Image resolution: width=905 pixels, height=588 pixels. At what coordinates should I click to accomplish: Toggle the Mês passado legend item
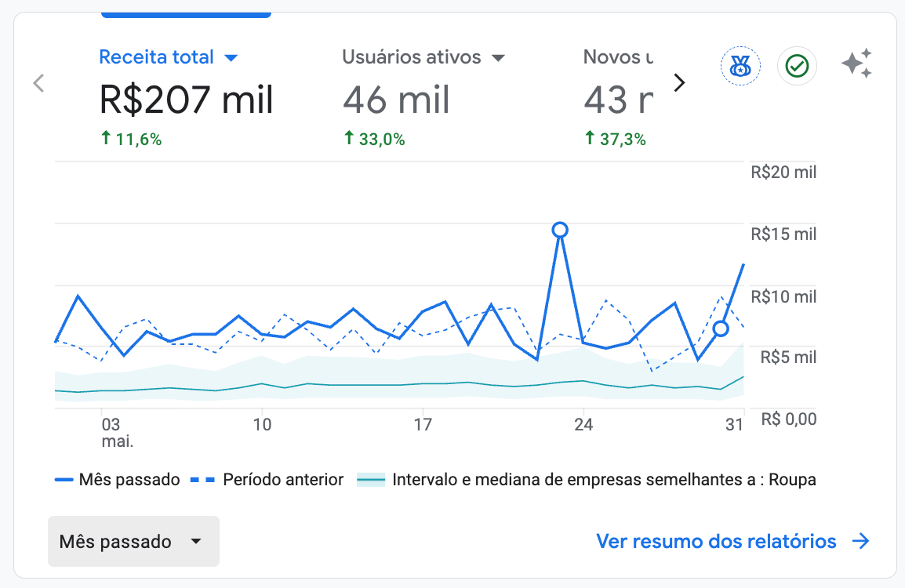click(117, 480)
